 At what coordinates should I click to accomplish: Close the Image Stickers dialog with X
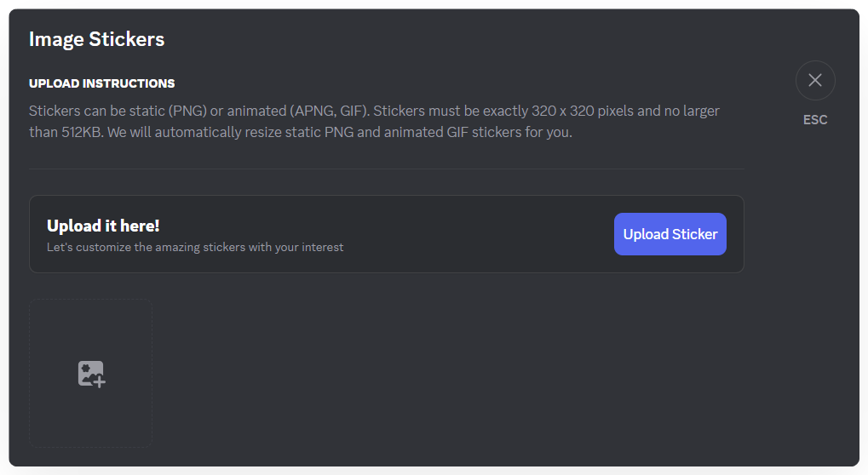(x=815, y=81)
